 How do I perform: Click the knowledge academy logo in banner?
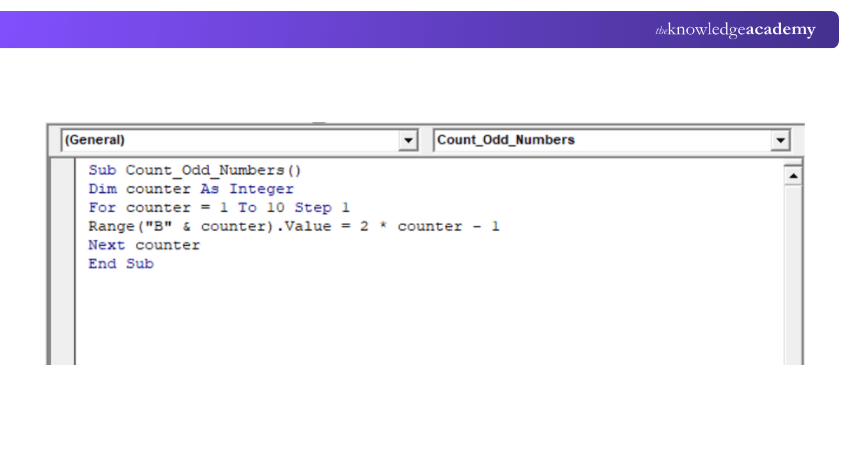coord(735,30)
